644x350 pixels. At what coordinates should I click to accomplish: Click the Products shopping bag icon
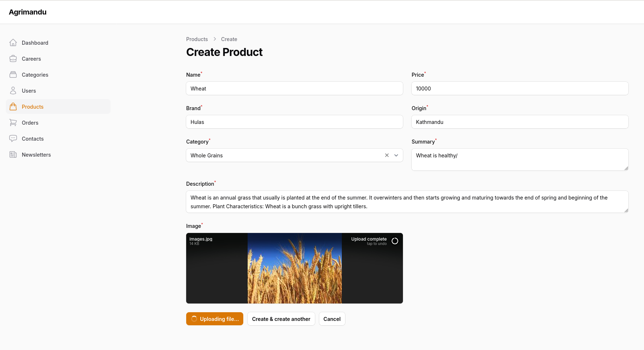13,106
